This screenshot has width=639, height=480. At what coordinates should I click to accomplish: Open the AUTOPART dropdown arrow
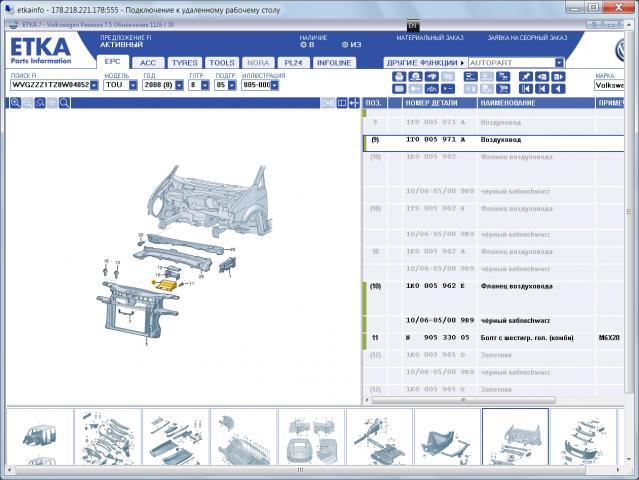click(x=559, y=63)
